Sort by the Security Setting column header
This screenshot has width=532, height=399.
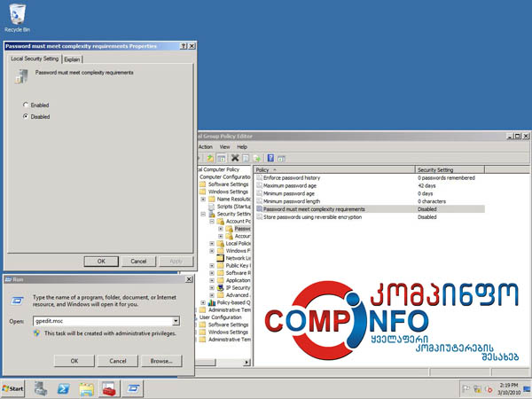click(x=450, y=169)
